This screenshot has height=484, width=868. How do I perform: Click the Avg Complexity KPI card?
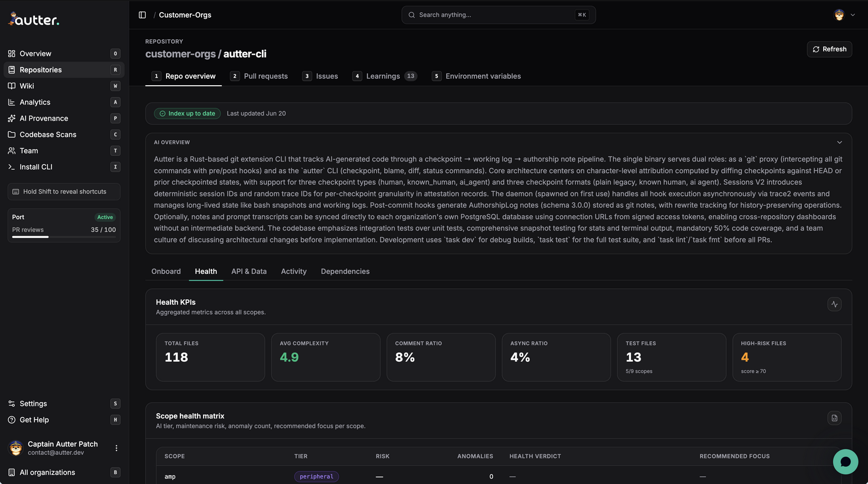coord(325,357)
